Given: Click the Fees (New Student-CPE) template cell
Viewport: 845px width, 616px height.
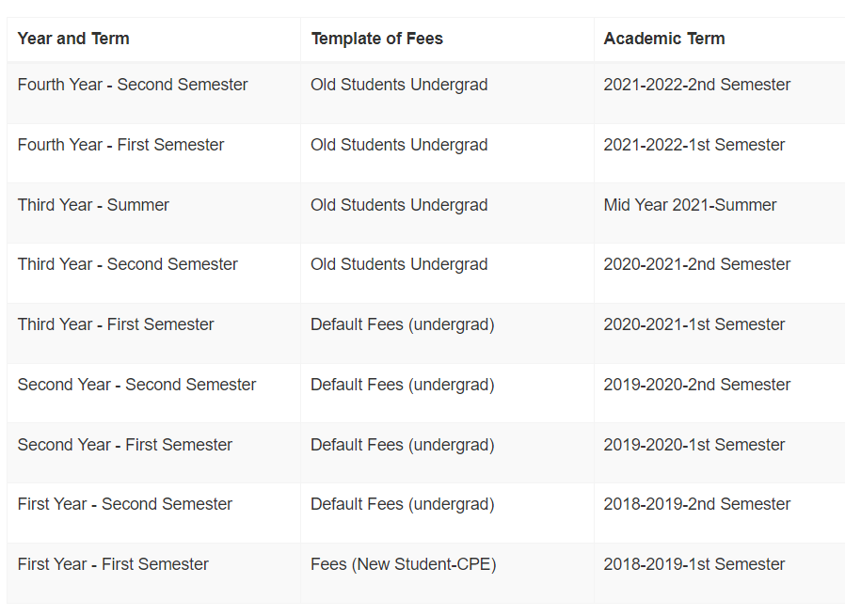Looking at the screenshot, I should coord(404,564).
